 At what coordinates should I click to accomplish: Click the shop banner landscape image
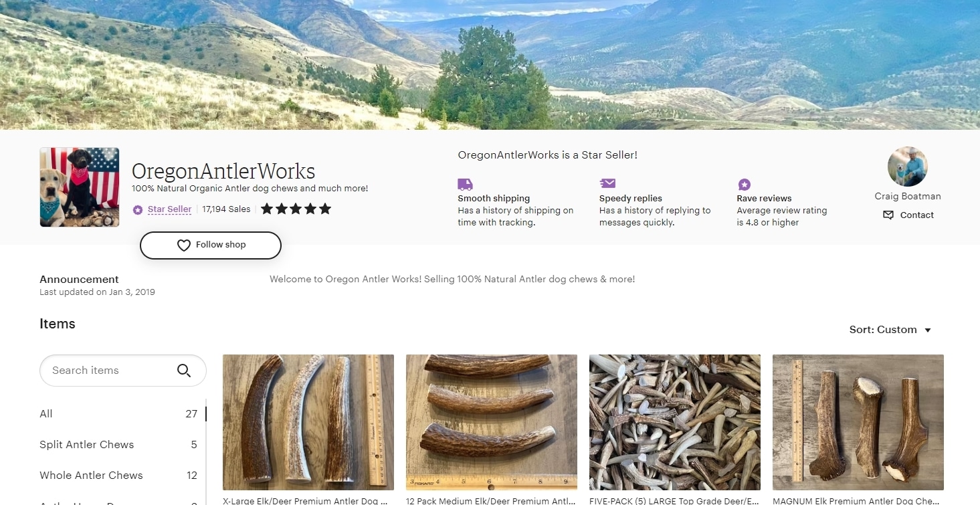click(x=490, y=65)
